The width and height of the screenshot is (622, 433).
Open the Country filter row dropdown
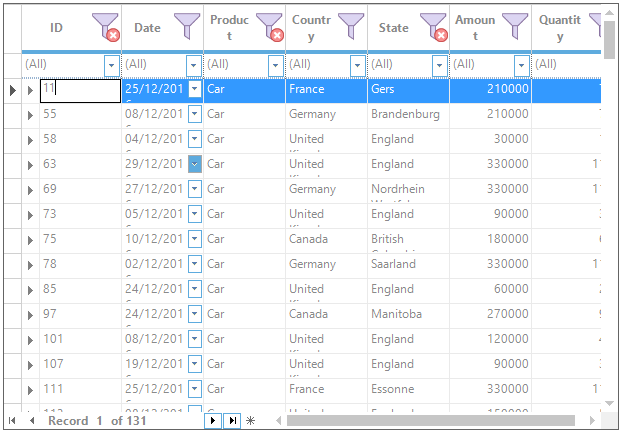click(357, 65)
